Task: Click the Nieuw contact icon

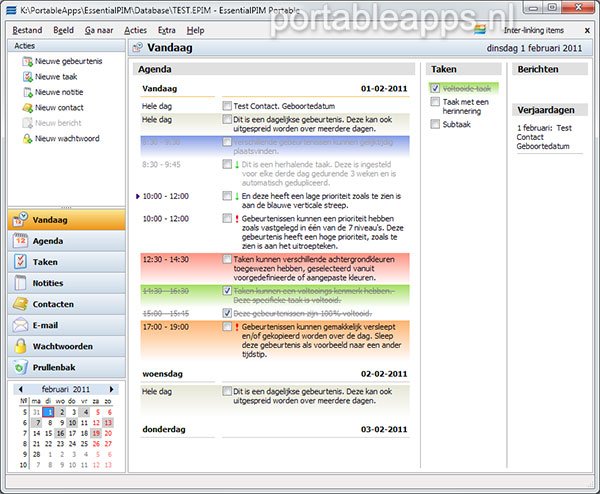Action: pos(25,107)
